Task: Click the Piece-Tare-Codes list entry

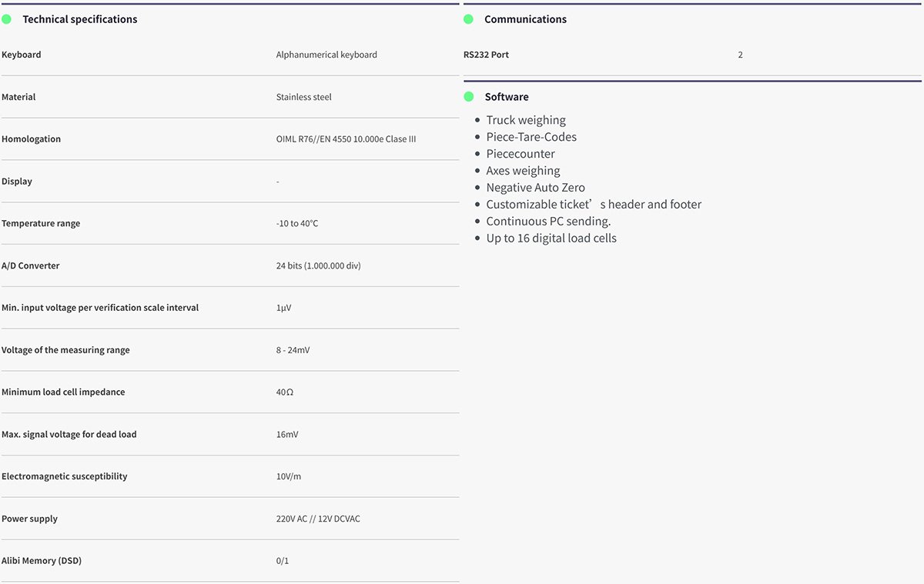Action: pyautogui.click(x=531, y=137)
